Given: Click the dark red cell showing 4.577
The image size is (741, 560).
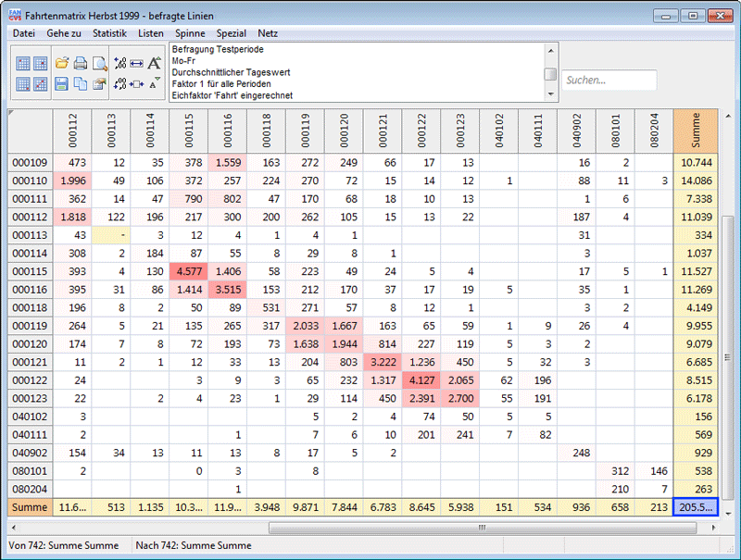Looking at the screenshot, I should (x=189, y=271).
